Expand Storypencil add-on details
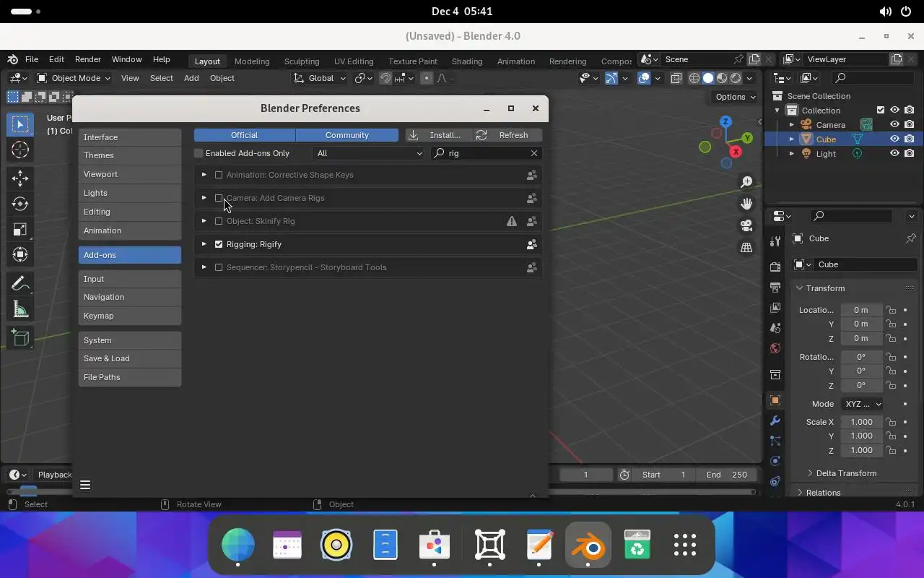The image size is (924, 578). [x=204, y=267]
